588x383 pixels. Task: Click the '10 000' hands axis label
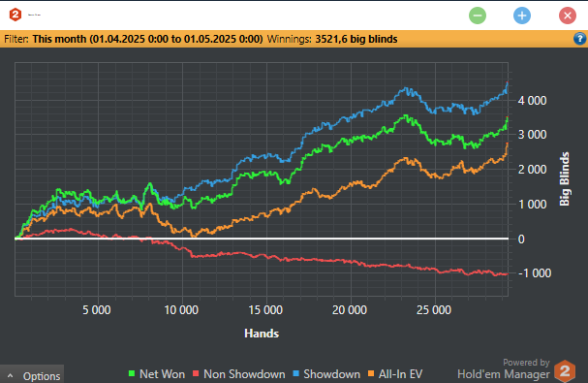tap(181, 310)
